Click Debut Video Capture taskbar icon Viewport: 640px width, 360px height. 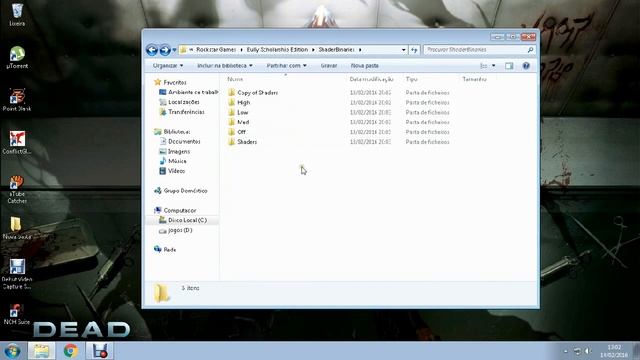[100, 351]
